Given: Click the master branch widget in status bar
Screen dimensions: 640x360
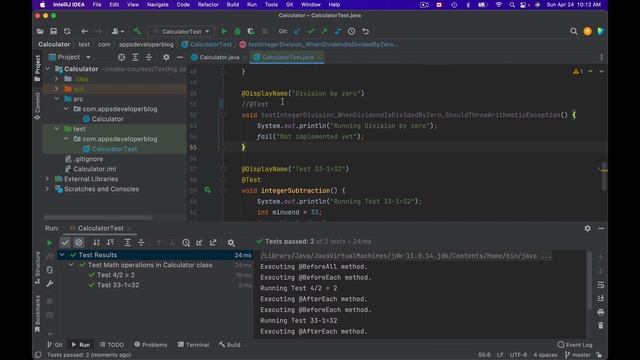Looking at the screenshot, I should pyautogui.click(x=578, y=355).
